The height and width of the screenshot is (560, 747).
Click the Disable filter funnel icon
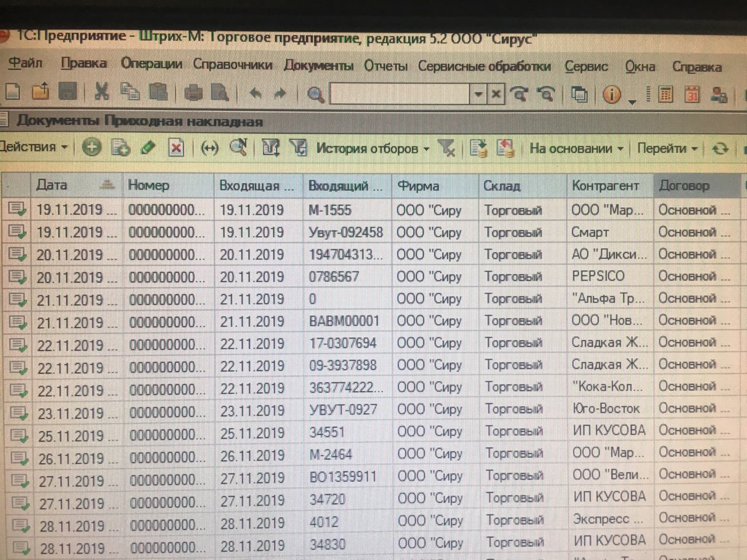[446, 149]
